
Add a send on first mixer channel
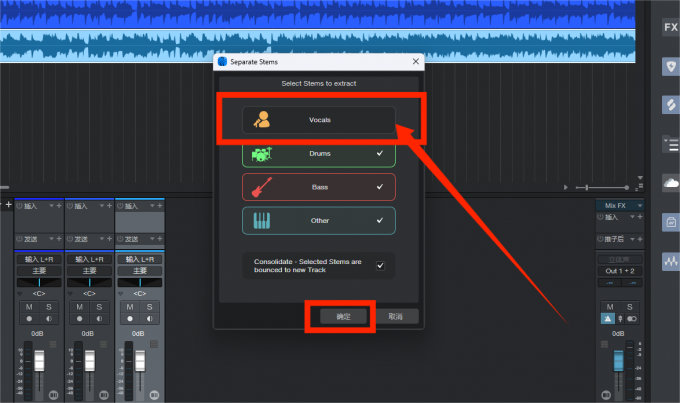[x=59, y=239]
